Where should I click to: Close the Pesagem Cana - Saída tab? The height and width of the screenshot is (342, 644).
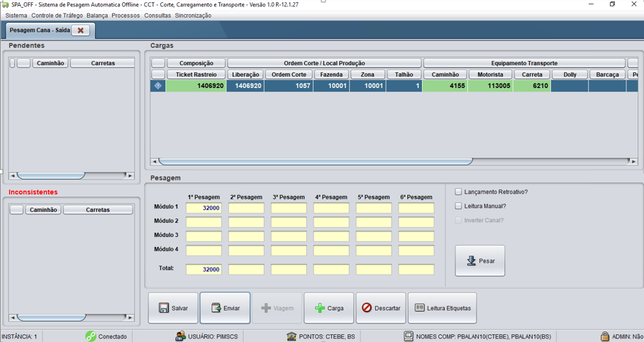click(x=81, y=30)
